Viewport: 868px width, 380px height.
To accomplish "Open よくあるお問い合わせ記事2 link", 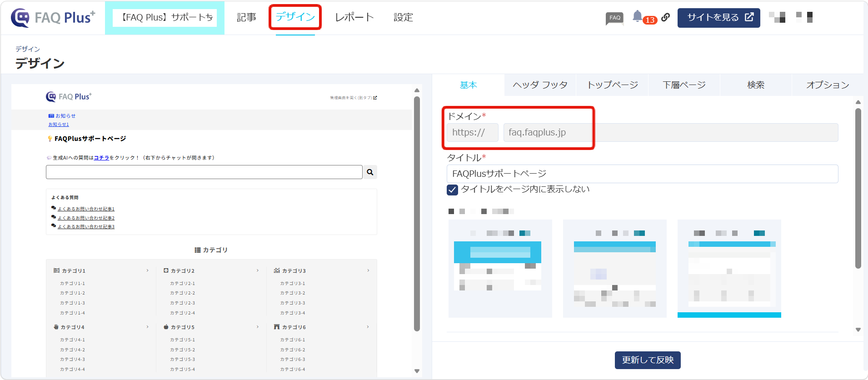I will 86,218.
